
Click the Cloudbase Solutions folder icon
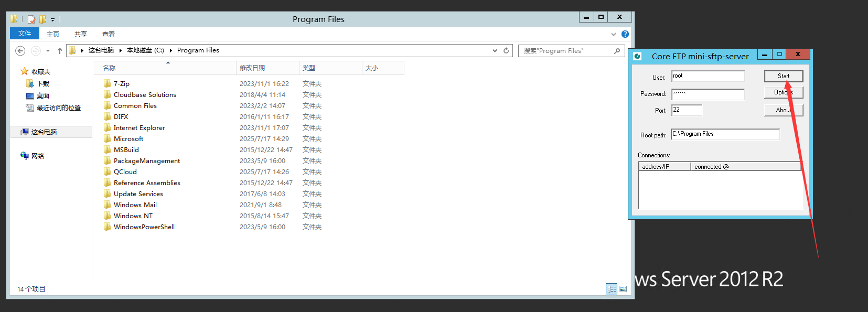[108, 94]
